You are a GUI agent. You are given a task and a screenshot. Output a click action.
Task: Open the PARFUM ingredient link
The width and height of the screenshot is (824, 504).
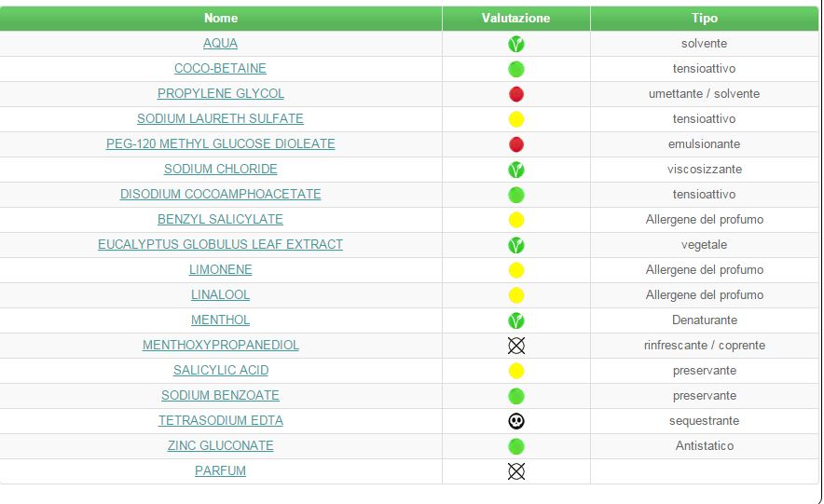[220, 471]
